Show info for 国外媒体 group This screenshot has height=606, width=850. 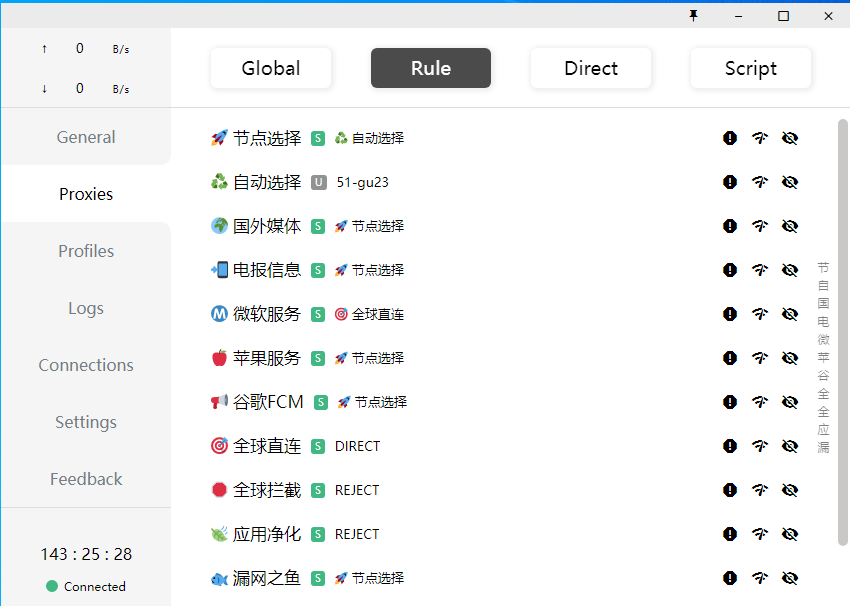[730, 226]
